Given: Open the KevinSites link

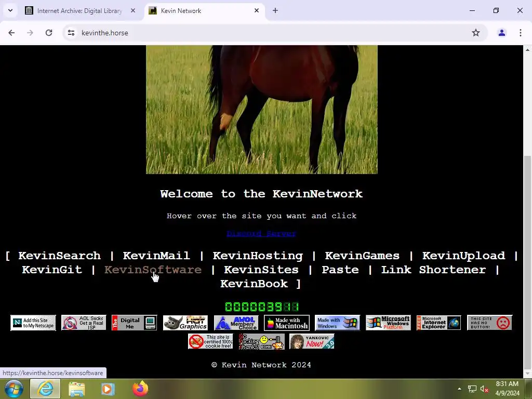Looking at the screenshot, I should (261, 270).
